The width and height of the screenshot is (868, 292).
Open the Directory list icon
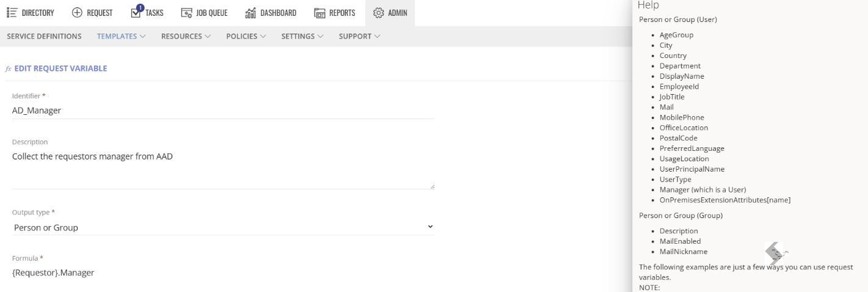click(12, 12)
